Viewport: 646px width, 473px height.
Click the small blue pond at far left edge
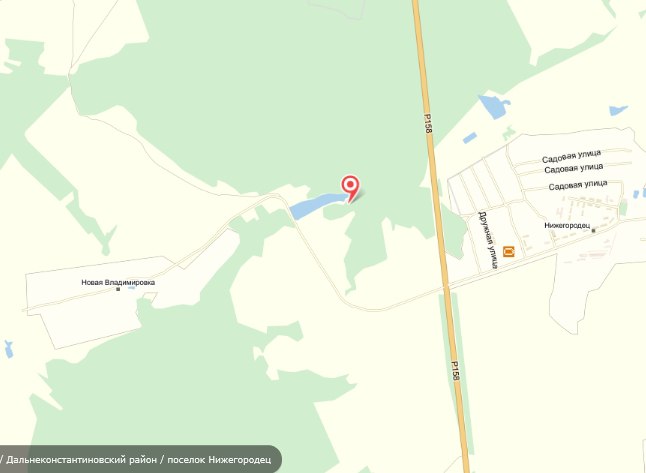pyautogui.click(x=8, y=349)
